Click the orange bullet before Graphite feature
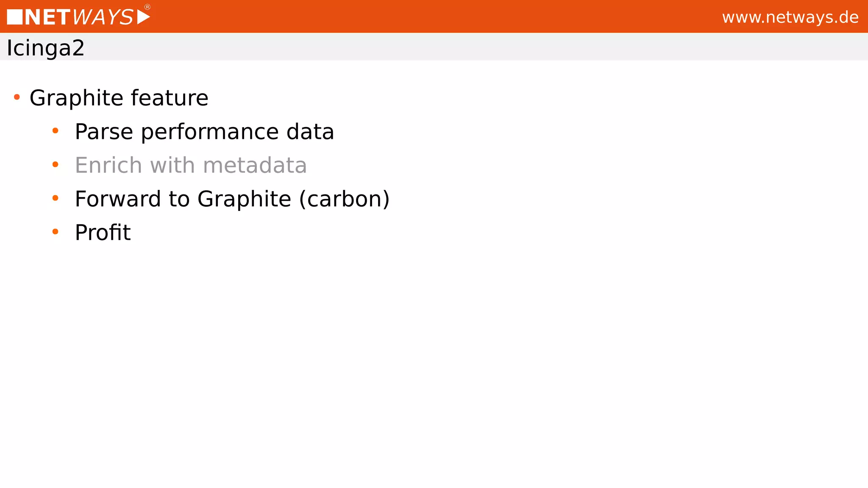Viewport: 868px width, 488px height. click(17, 97)
